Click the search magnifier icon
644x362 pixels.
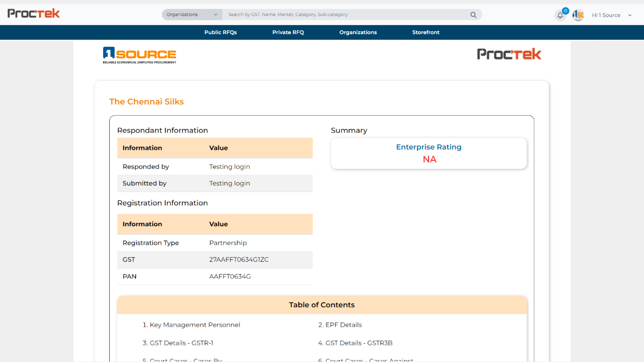pyautogui.click(x=473, y=15)
